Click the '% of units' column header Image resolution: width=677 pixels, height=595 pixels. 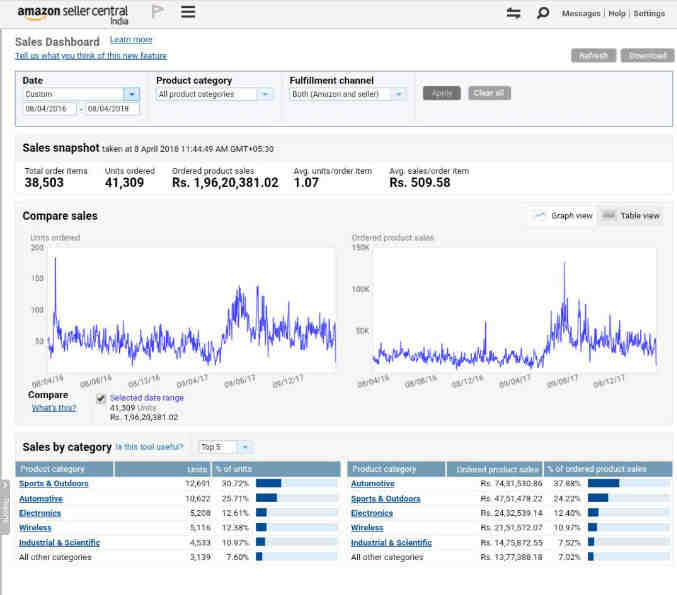point(276,469)
